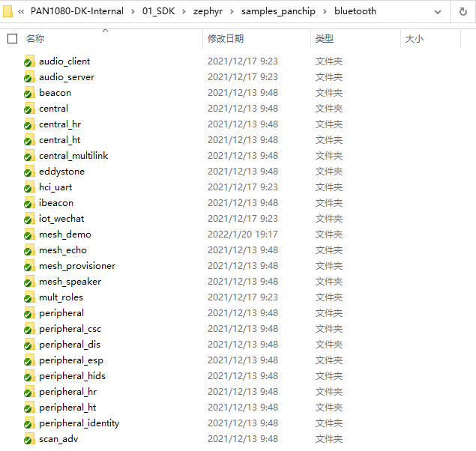Viewport: 476px width, 451px height.
Task: Click the central folder icon
Action: (29, 109)
